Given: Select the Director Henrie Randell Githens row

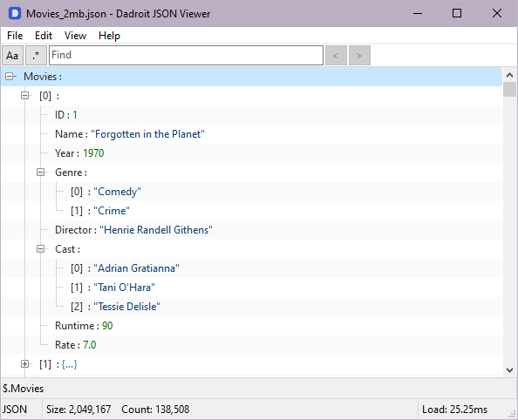Looking at the screenshot, I should coord(252,230).
